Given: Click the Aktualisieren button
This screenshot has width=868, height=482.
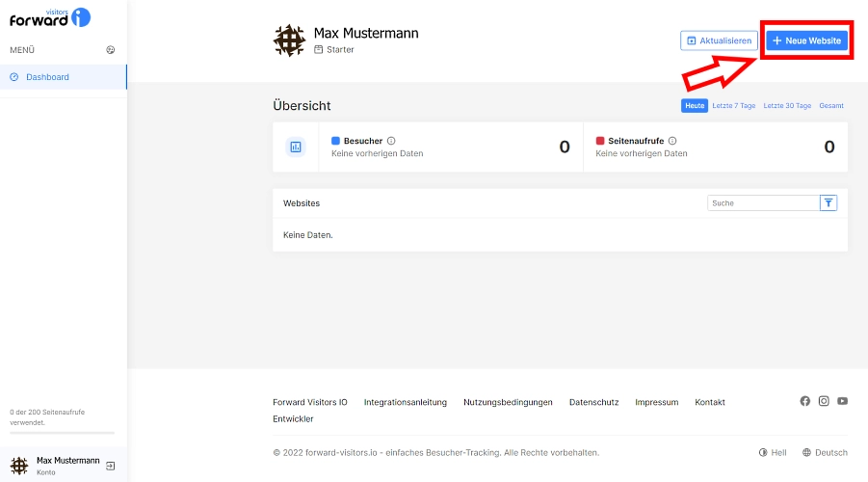Looking at the screenshot, I should (719, 40).
